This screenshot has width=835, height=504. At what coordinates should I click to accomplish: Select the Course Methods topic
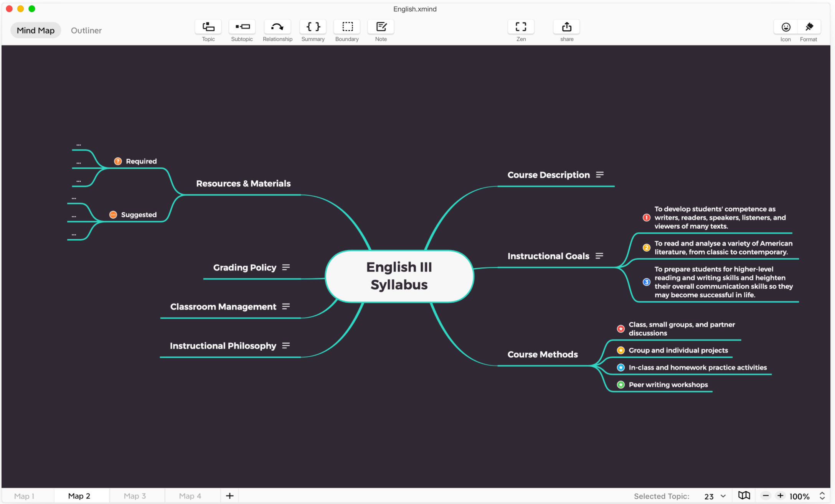click(x=543, y=354)
